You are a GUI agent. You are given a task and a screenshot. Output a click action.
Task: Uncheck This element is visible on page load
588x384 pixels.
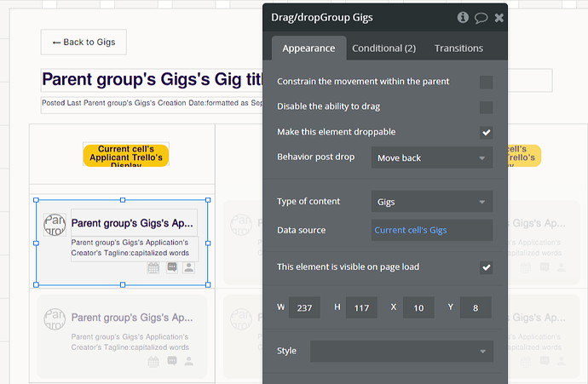486,267
